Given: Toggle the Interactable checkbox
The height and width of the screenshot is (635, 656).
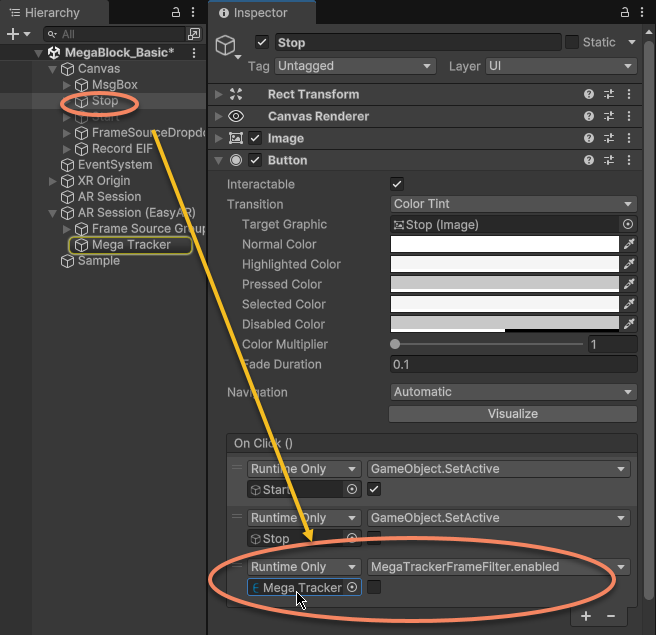Looking at the screenshot, I should pyautogui.click(x=397, y=184).
